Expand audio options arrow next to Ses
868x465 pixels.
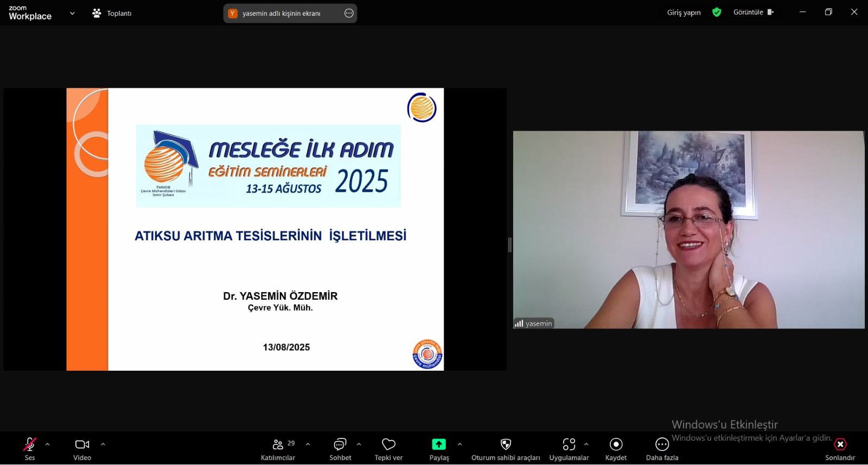(x=47, y=444)
